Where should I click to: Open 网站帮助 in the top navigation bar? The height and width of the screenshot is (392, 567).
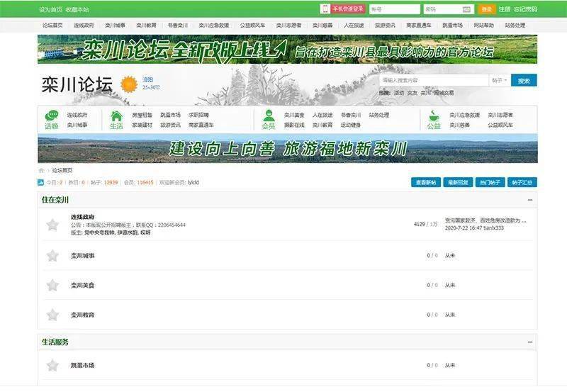[483, 26]
